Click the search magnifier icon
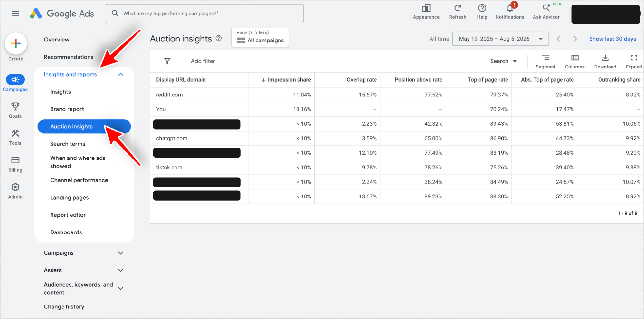 pos(115,14)
